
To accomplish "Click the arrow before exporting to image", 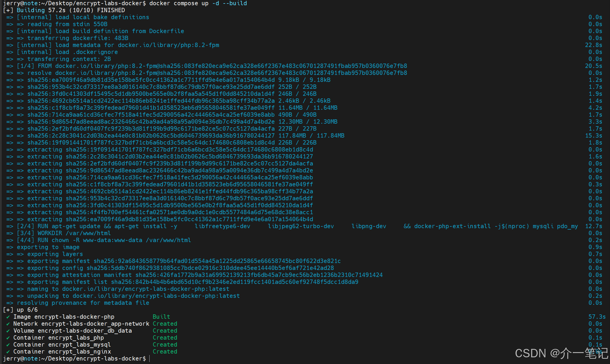I will pos(10,247).
